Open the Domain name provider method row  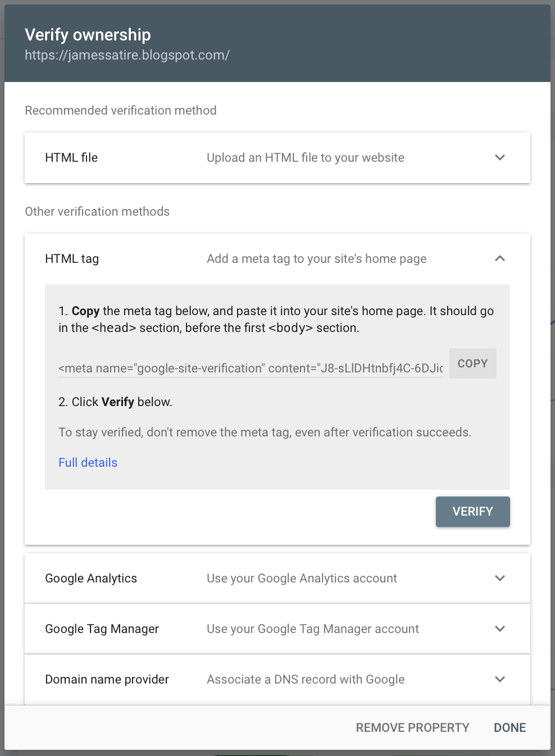tap(107, 680)
